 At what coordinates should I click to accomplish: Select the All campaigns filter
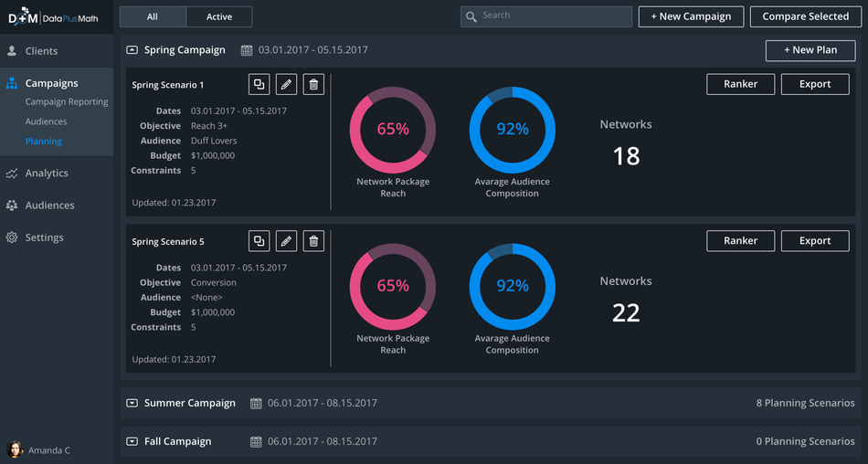pyautogui.click(x=153, y=16)
